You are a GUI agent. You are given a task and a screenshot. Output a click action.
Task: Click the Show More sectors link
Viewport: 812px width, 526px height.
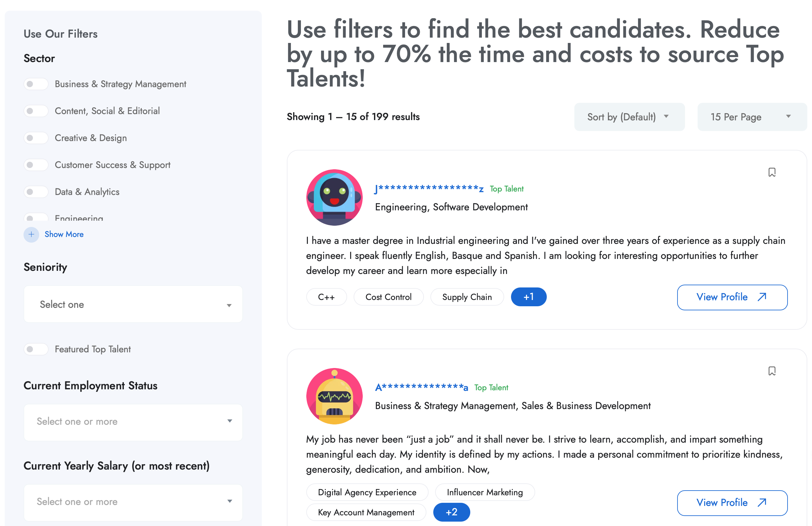pyautogui.click(x=64, y=234)
